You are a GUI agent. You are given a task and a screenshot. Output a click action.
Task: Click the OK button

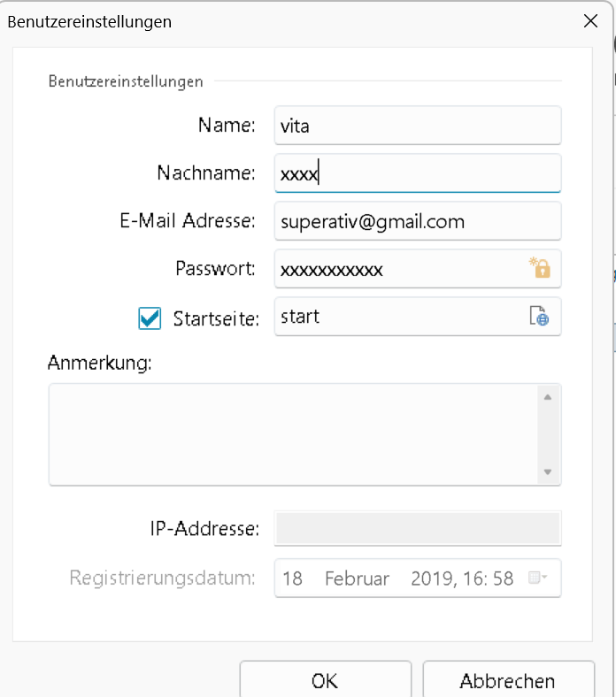click(325, 680)
